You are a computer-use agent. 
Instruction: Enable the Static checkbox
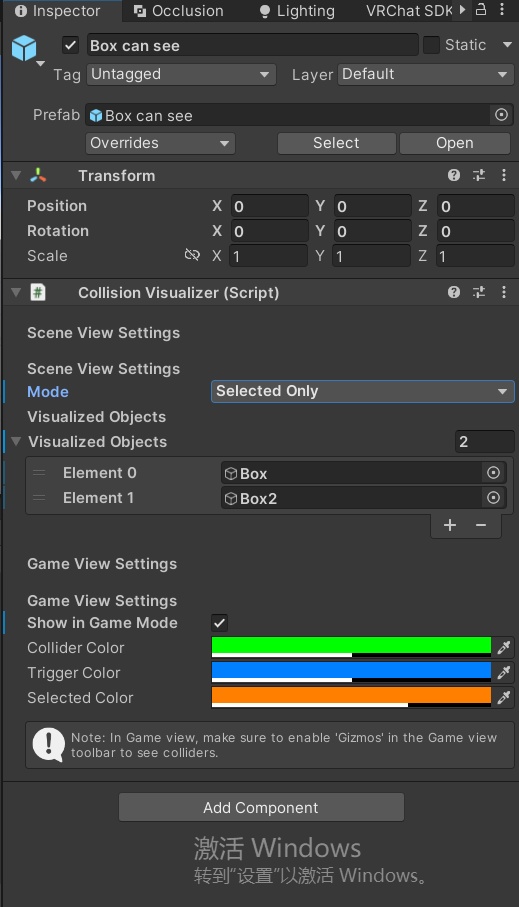(x=431, y=45)
